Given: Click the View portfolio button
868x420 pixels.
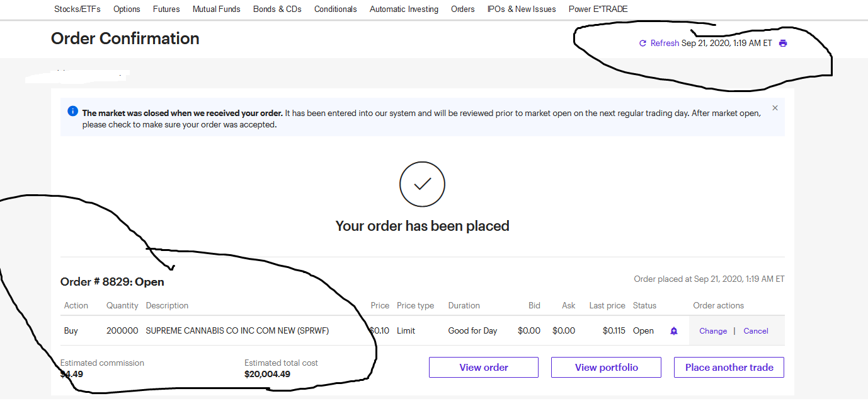Looking at the screenshot, I should tap(607, 368).
